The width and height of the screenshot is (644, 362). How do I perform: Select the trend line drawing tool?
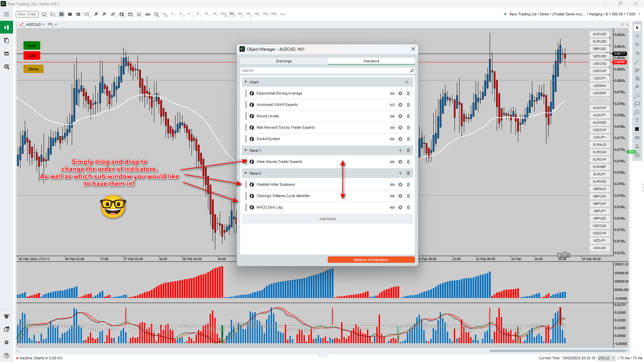(637, 62)
